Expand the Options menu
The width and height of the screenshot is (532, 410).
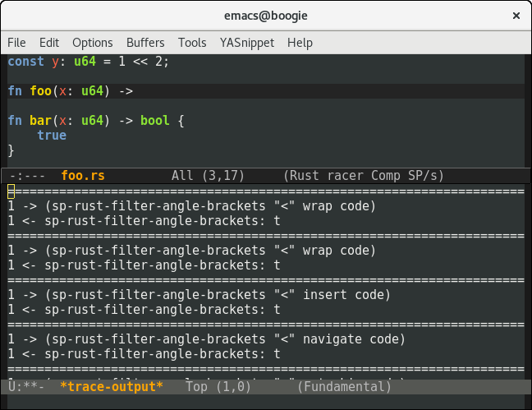pyautogui.click(x=93, y=43)
